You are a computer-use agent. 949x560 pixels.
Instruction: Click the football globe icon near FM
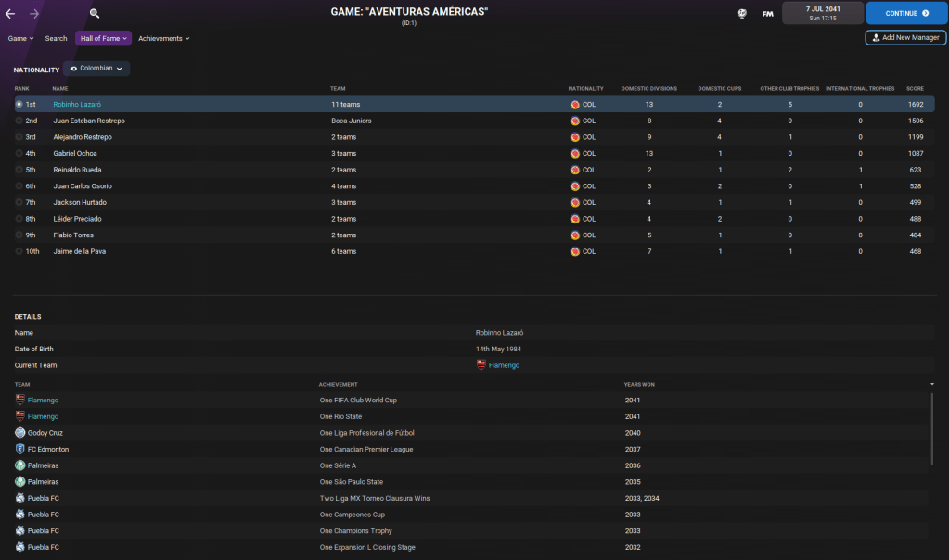742,14
